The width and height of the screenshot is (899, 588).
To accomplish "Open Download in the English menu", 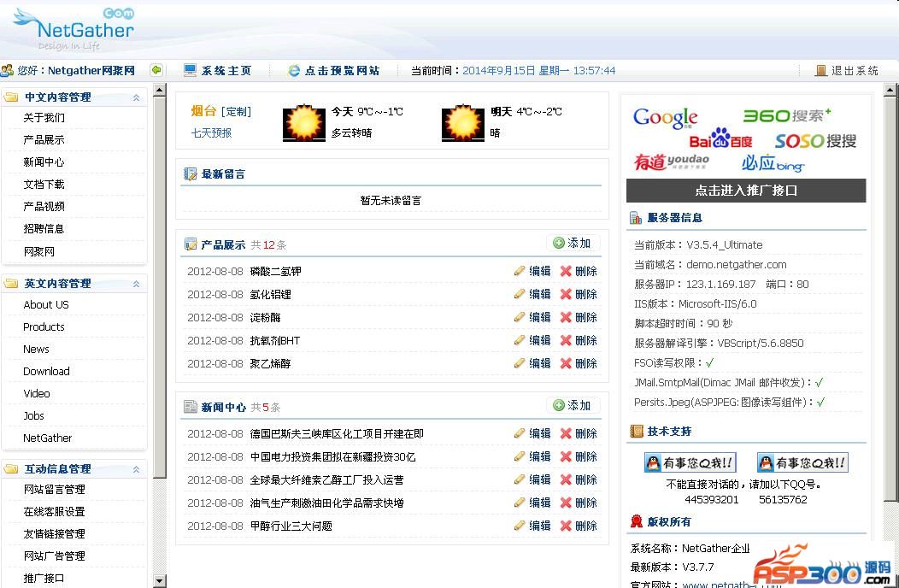I will [46, 371].
